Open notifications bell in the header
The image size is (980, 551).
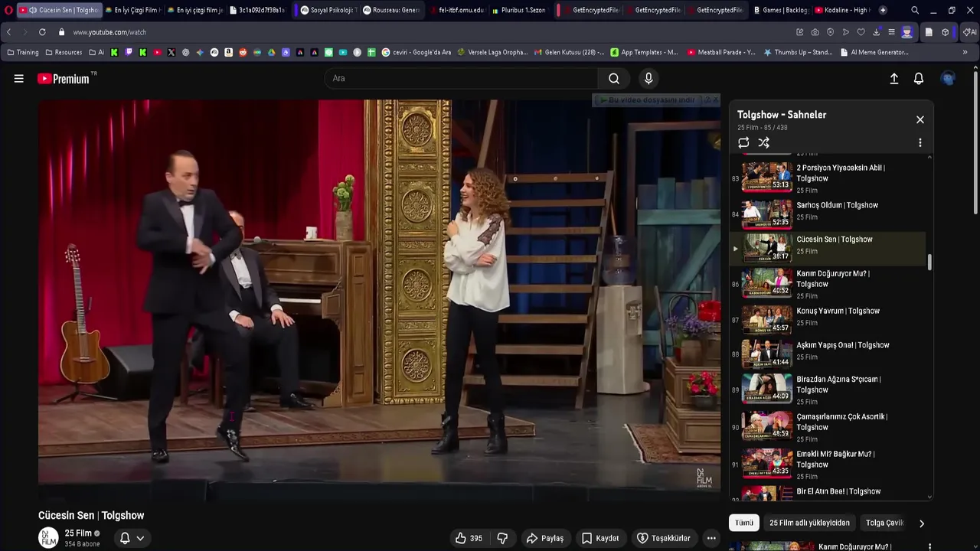[x=919, y=78]
